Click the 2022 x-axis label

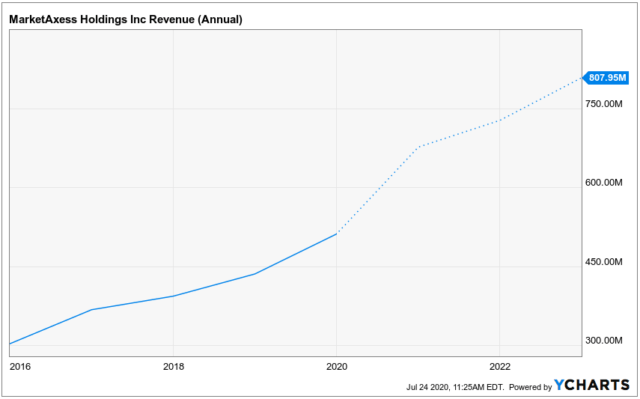500,366
